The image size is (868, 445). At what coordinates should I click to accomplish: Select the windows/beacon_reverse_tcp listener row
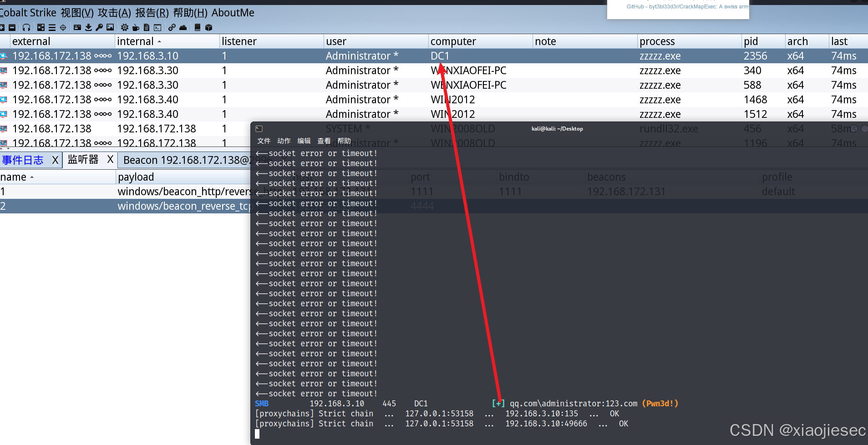click(125, 206)
